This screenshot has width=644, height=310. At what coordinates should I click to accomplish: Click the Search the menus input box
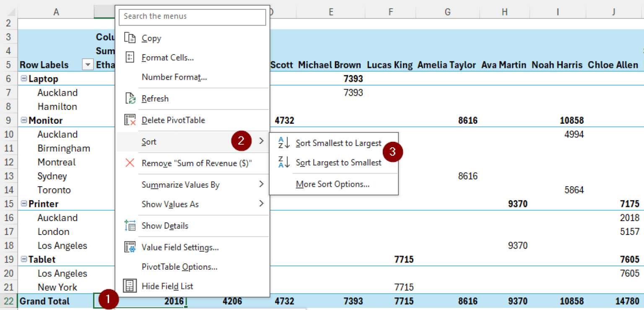[192, 17]
